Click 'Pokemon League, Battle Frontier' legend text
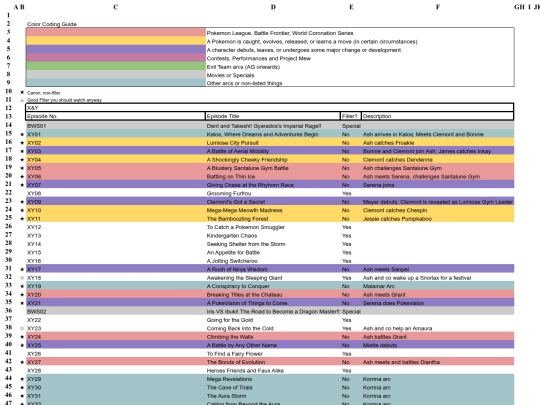 (280, 33)
